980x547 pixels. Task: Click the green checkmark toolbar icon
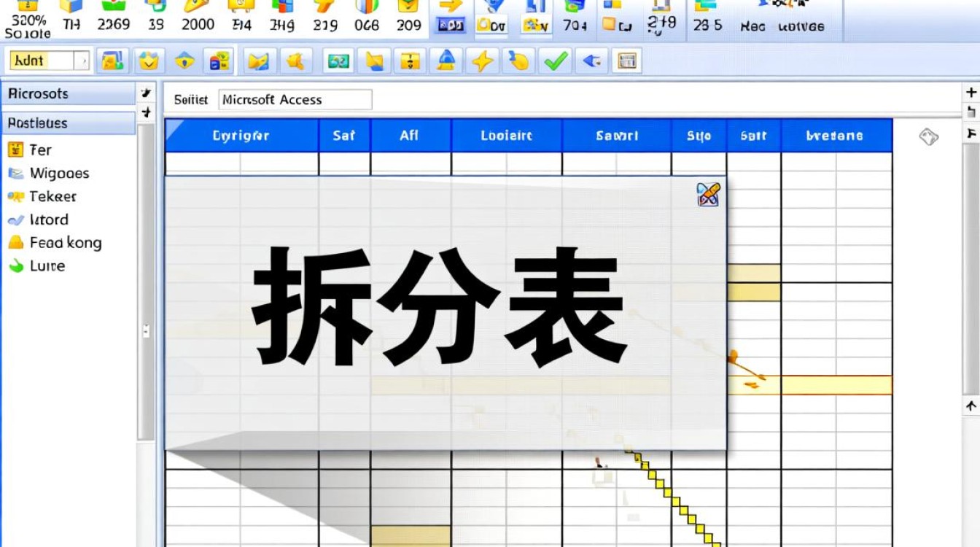[556, 61]
